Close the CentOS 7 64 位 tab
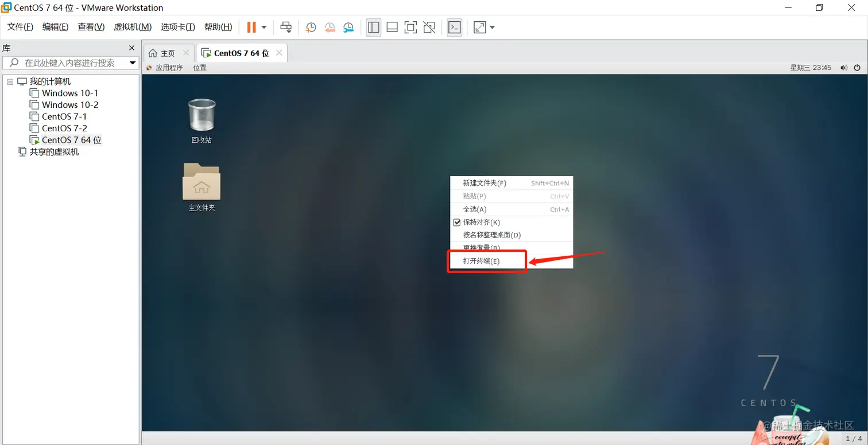 click(279, 53)
